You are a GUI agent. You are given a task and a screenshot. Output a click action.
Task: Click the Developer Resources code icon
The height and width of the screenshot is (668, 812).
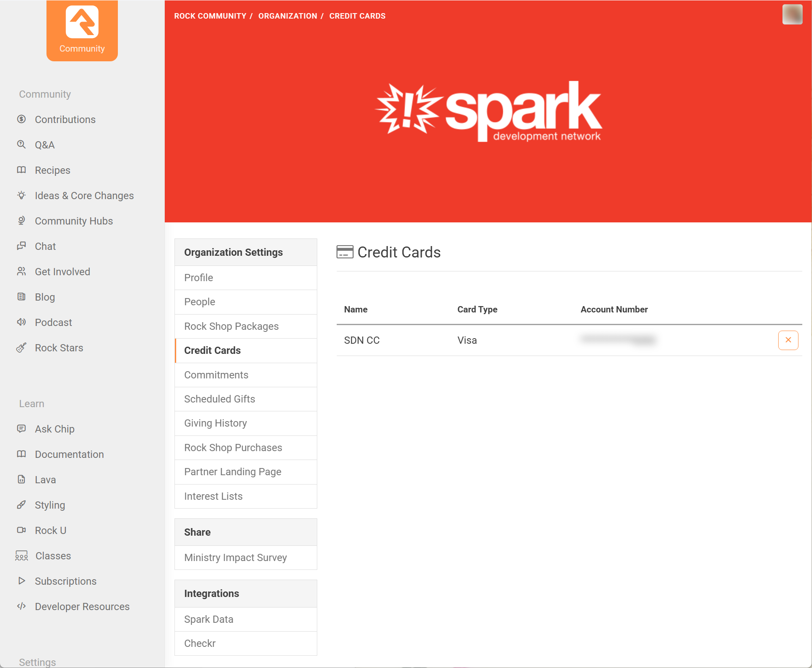tap(22, 606)
